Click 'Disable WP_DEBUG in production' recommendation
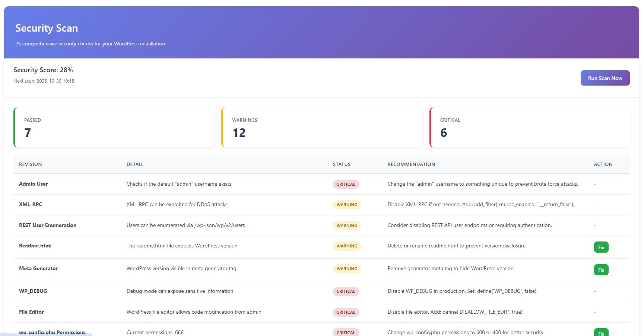 tap(463, 291)
